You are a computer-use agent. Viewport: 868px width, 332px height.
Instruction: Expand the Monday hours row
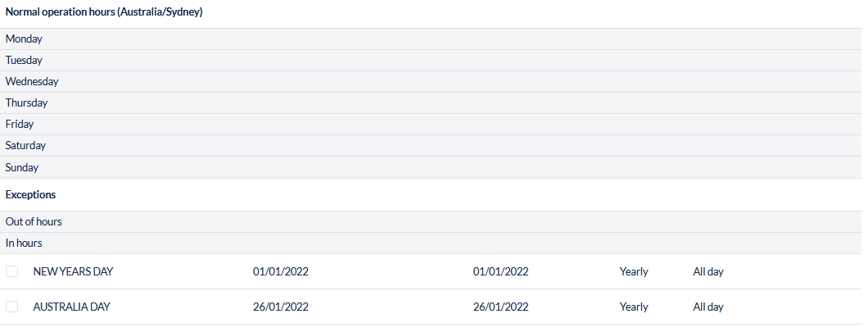(x=24, y=39)
